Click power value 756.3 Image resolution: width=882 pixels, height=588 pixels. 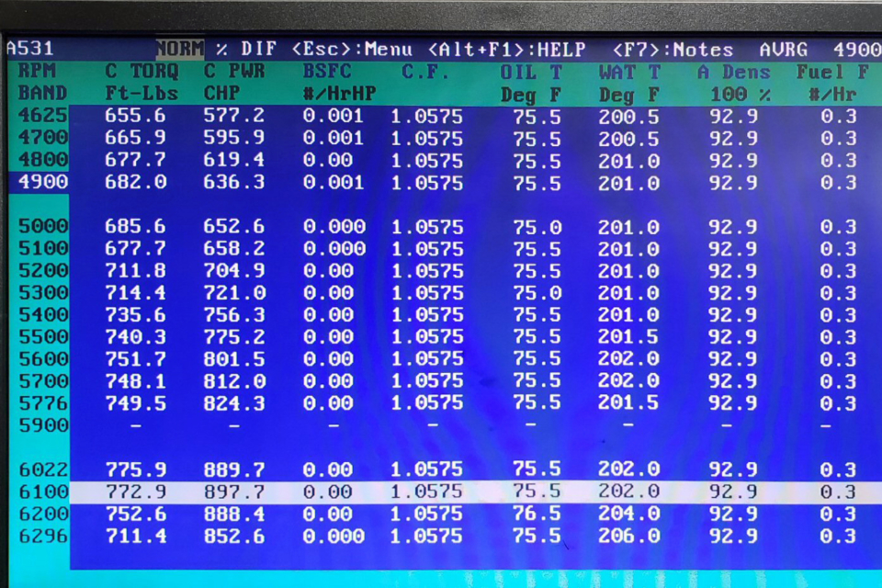coord(234,314)
